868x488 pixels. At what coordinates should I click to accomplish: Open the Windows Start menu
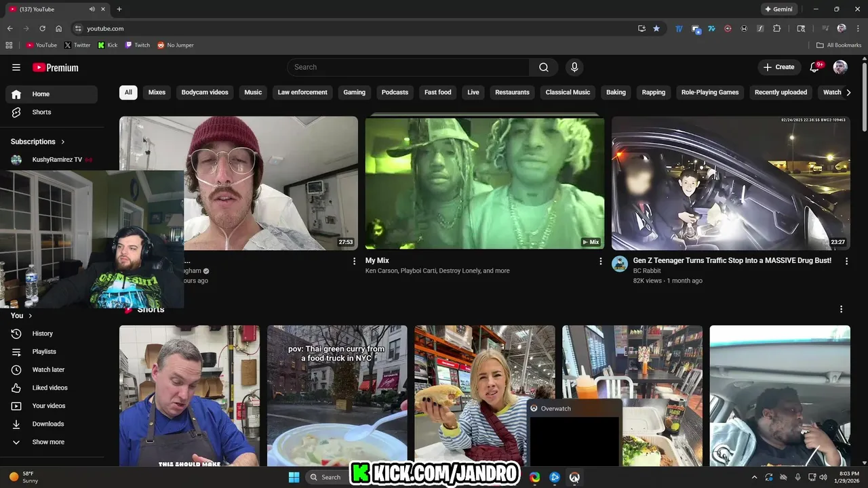(x=294, y=477)
